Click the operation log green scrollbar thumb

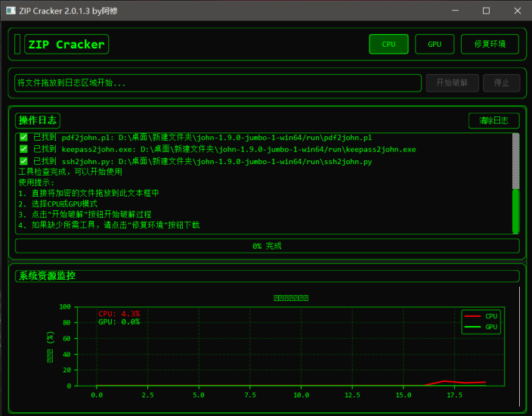515,210
